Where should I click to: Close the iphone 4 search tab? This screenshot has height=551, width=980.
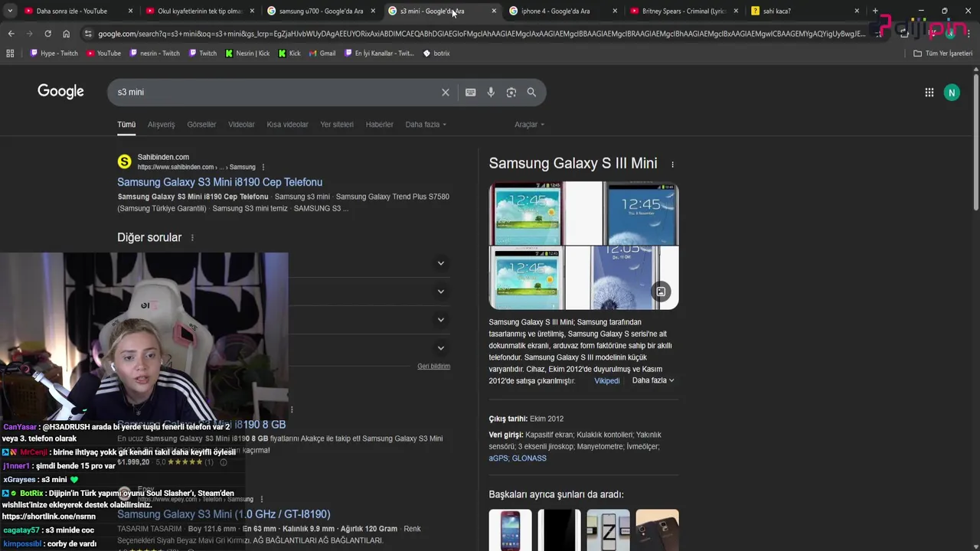pos(615,11)
